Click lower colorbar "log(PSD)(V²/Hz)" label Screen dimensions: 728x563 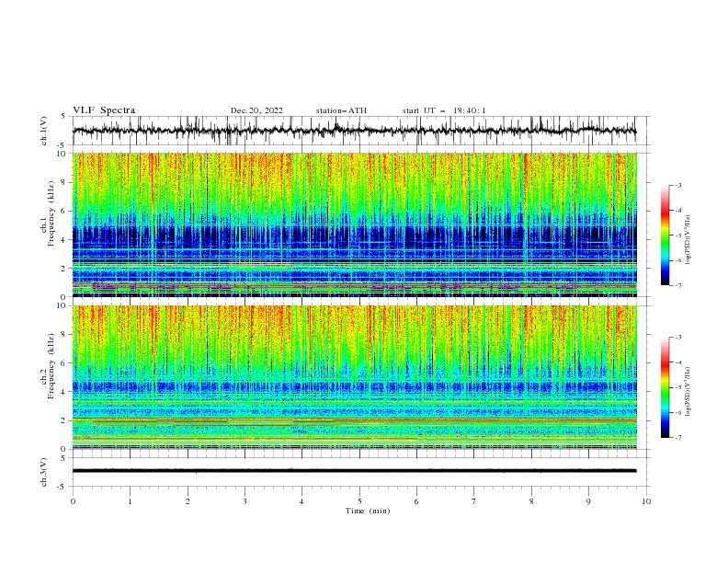(x=688, y=392)
